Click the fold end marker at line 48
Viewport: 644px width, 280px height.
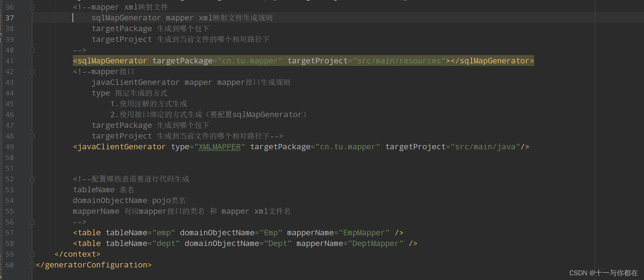coord(32,136)
